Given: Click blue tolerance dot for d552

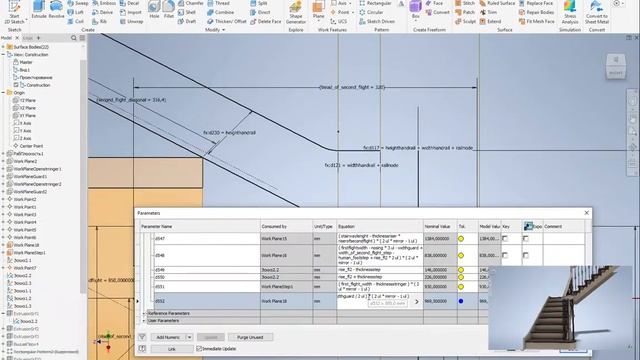Looking at the screenshot, I should [x=461, y=301].
